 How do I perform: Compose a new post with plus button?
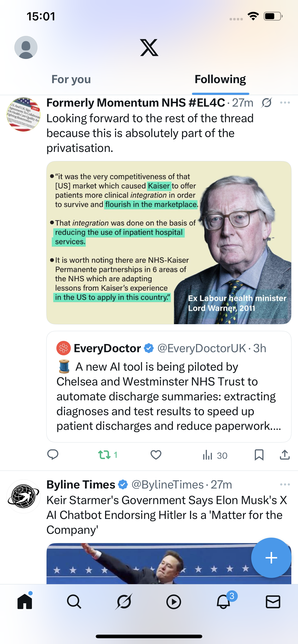pyautogui.click(x=271, y=558)
